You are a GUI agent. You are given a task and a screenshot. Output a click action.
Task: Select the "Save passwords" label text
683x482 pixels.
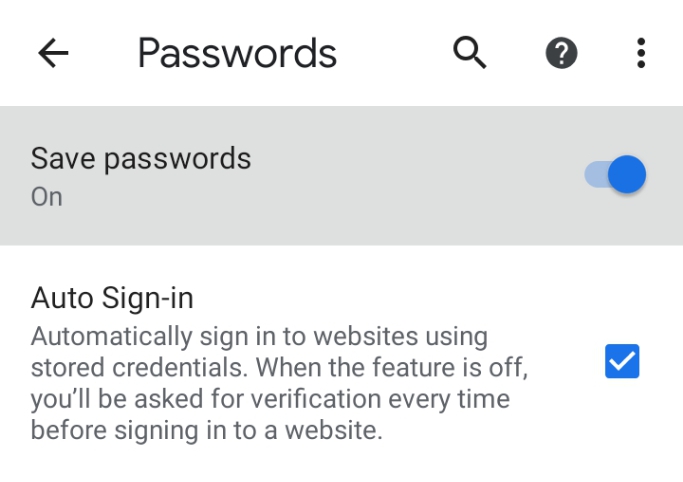tap(141, 159)
